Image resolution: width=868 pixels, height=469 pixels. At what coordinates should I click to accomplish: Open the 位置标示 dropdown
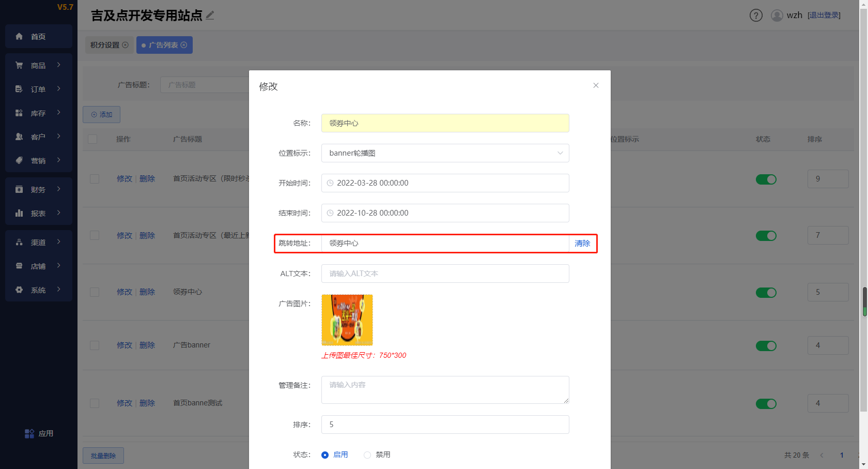(x=445, y=153)
